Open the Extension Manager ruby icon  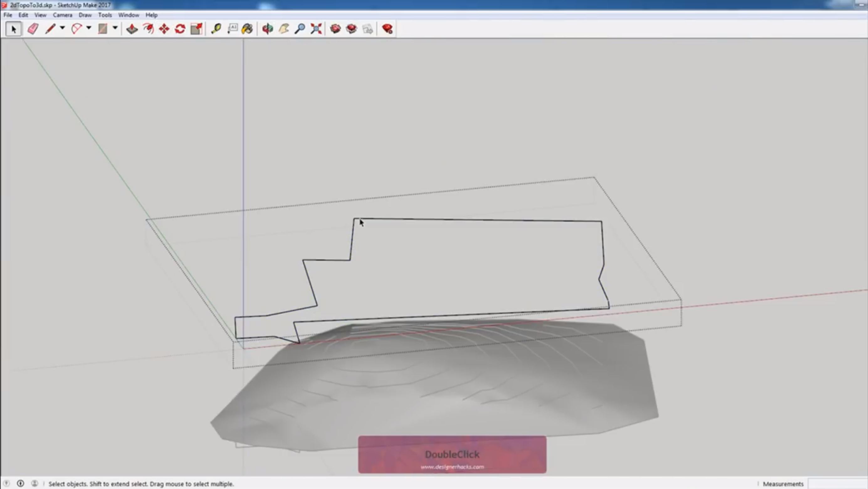387,29
